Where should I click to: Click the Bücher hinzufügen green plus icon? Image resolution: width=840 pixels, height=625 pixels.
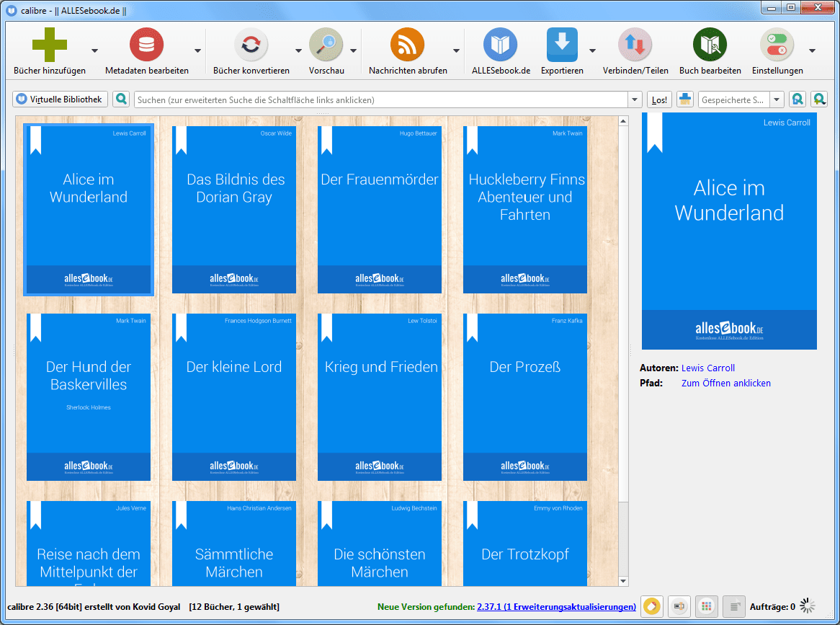click(49, 45)
